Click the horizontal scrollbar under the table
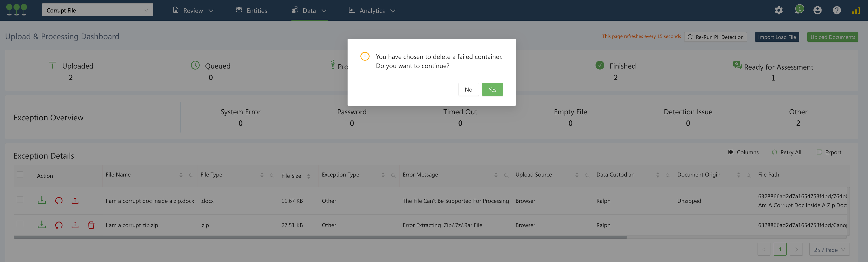The height and width of the screenshot is (262, 868). tap(320, 237)
